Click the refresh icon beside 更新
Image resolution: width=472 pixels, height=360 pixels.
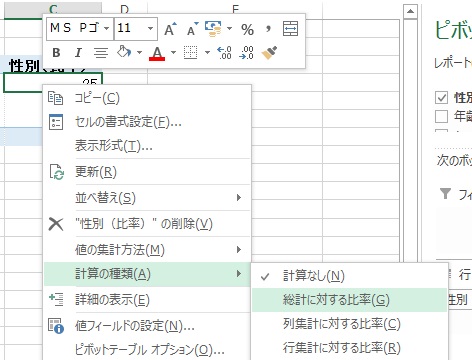pos(56,172)
